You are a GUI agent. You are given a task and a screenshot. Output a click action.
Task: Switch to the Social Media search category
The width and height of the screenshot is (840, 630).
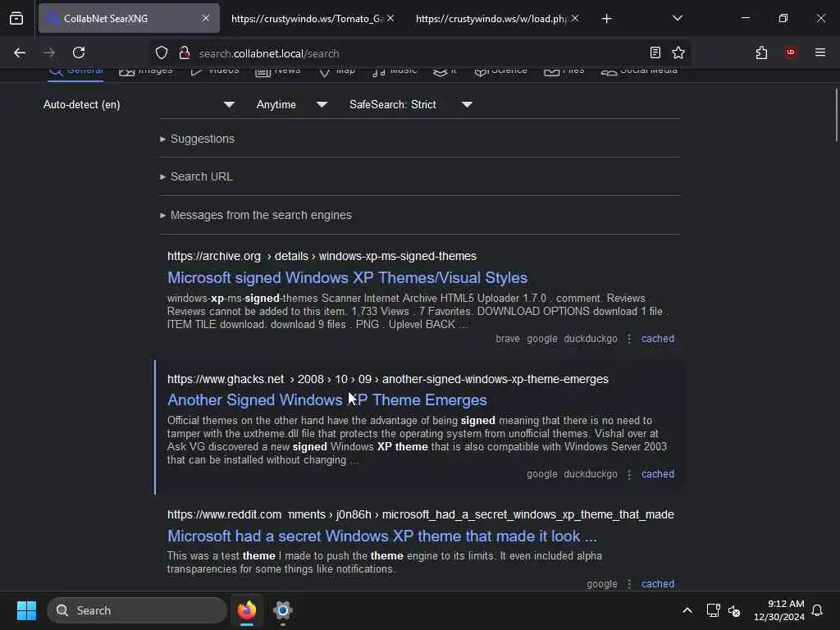coord(638,72)
